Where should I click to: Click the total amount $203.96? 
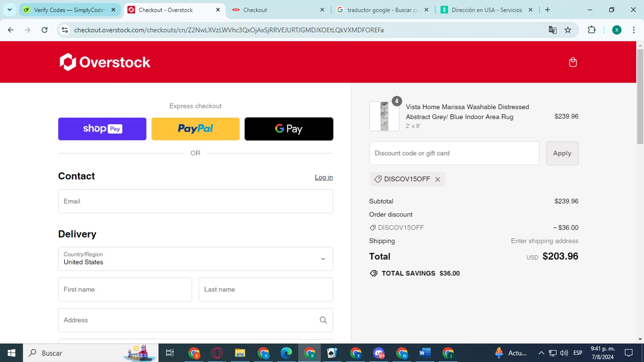click(x=560, y=256)
